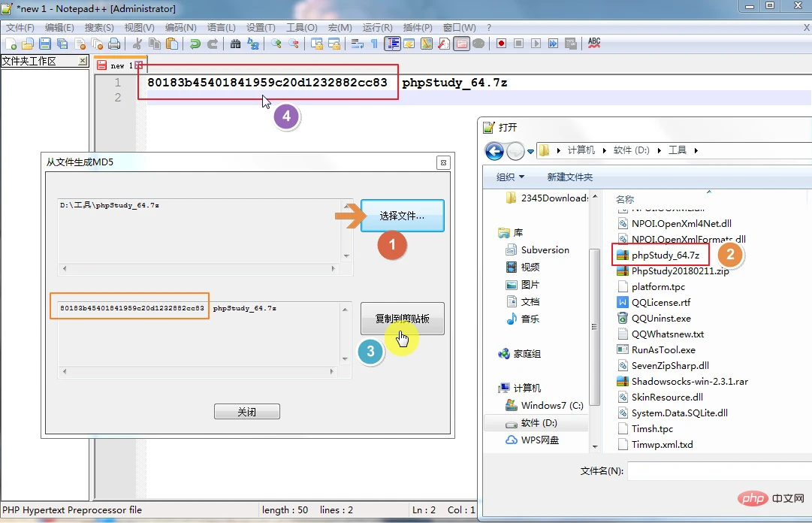This screenshot has width=812, height=523.
Task: Open the 编辑(E) menu
Action: (59, 28)
